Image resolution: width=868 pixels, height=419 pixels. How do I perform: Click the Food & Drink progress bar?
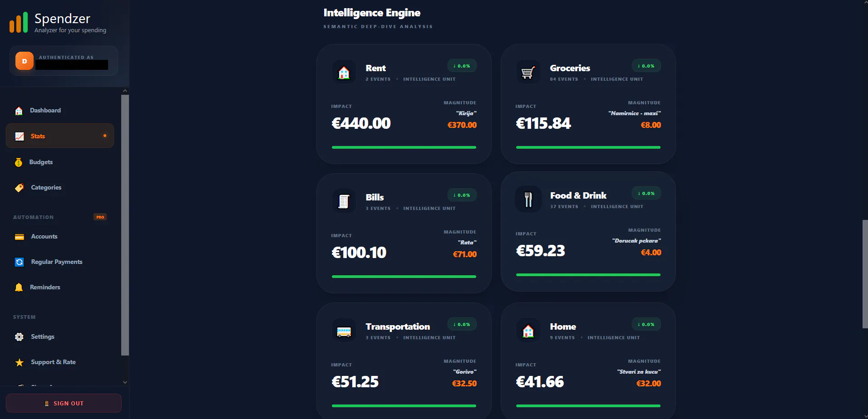click(x=588, y=275)
